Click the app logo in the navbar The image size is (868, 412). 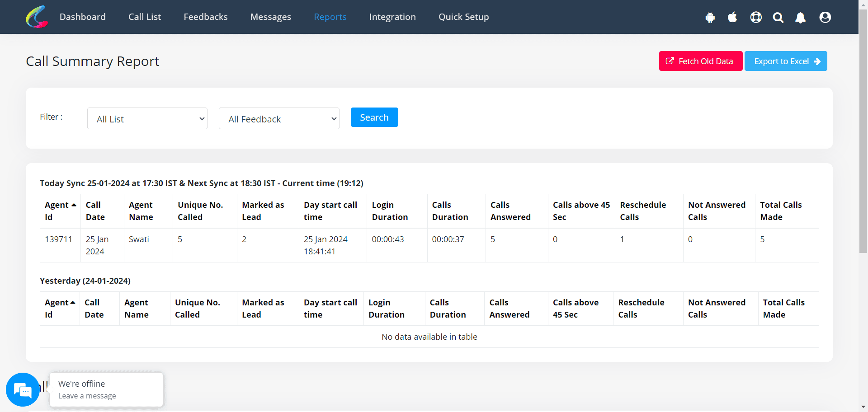coord(36,17)
